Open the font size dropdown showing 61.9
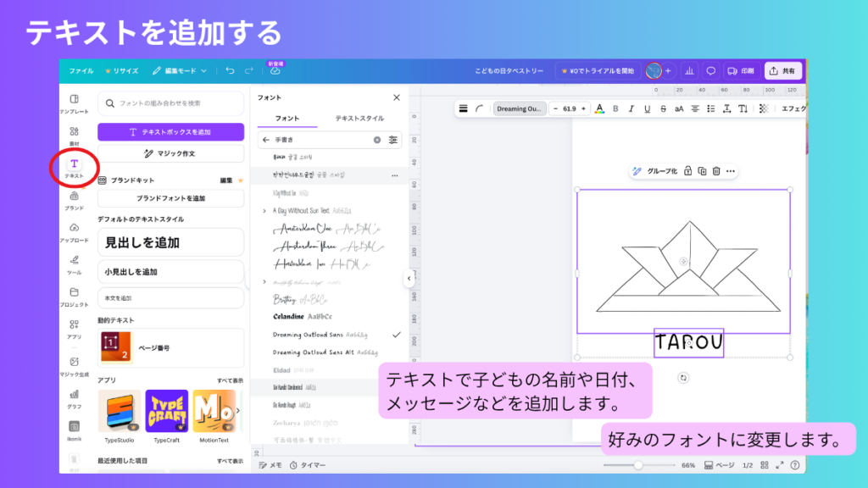Image resolution: width=868 pixels, height=488 pixels. tap(567, 108)
